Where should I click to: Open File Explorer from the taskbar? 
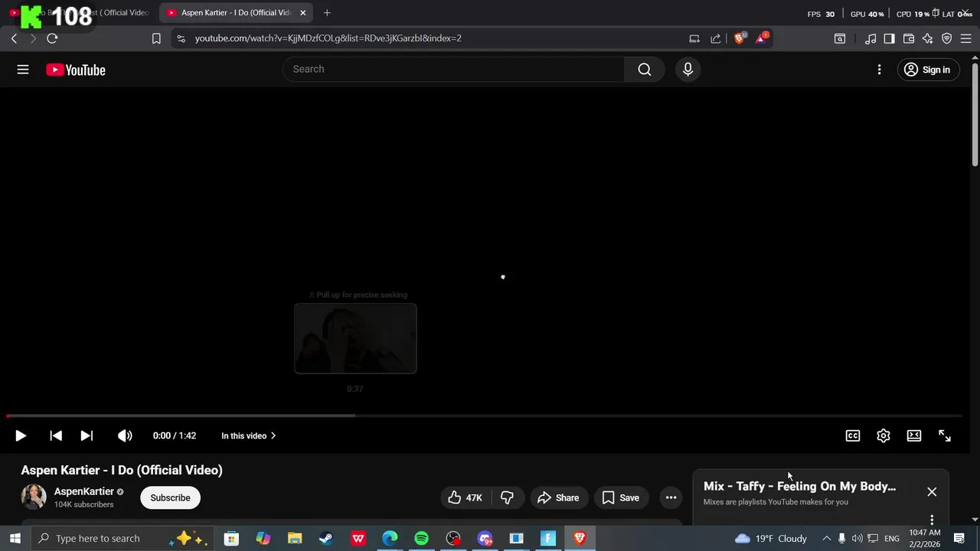295,538
